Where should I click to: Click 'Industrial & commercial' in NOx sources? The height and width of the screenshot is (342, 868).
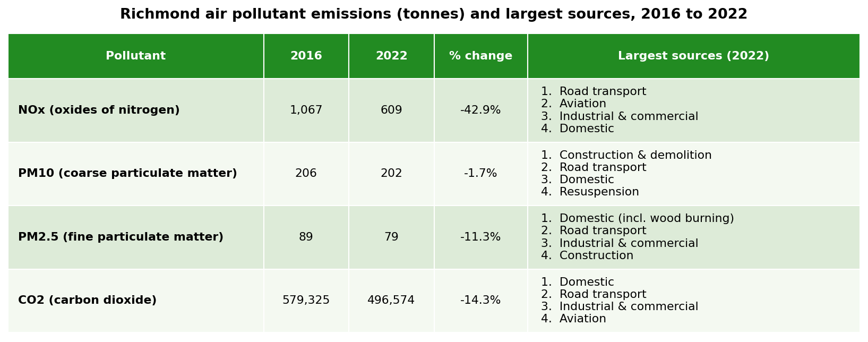click(x=629, y=117)
